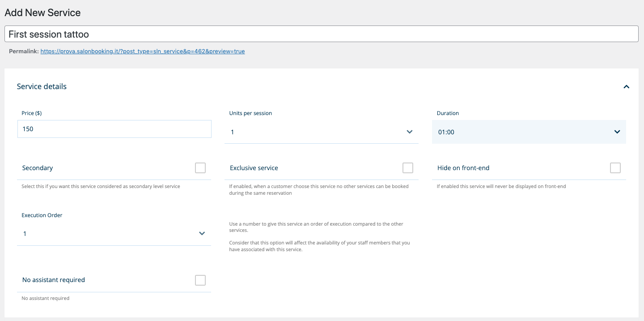Collapse the Service details panel chevron
The height and width of the screenshot is (321, 644).
pyautogui.click(x=626, y=87)
